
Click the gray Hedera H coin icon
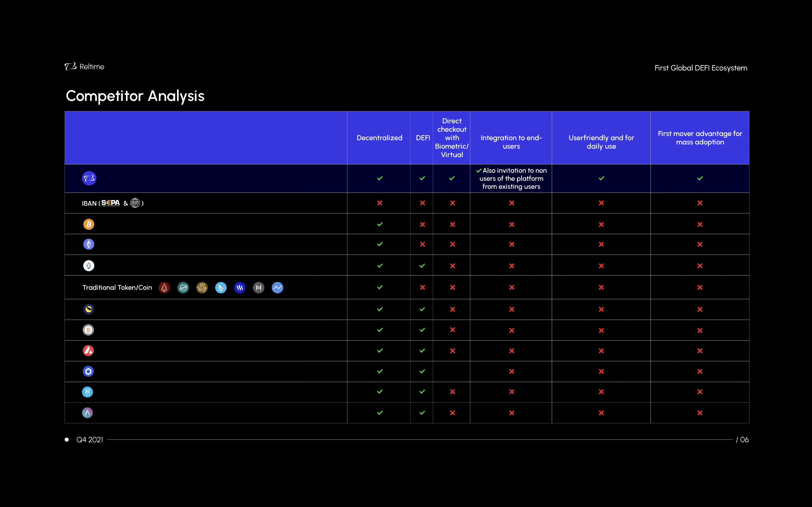tap(258, 288)
